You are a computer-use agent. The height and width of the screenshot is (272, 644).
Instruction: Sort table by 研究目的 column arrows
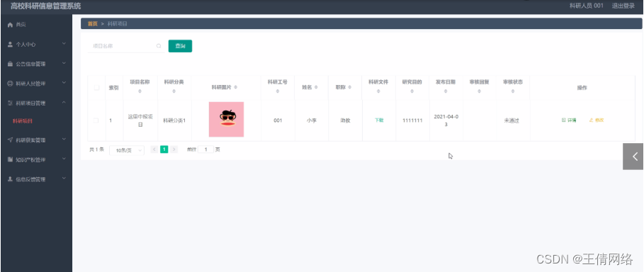412,91
